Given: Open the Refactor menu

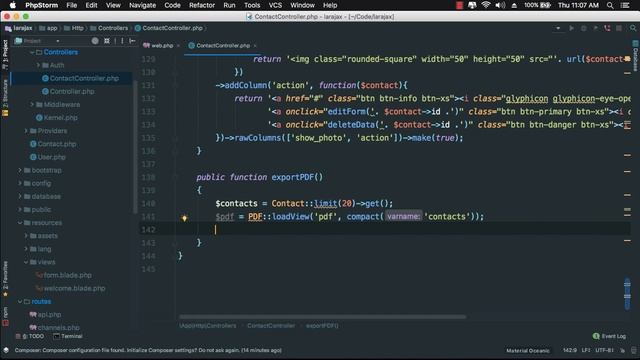Looking at the screenshot, I should click(x=202, y=5).
